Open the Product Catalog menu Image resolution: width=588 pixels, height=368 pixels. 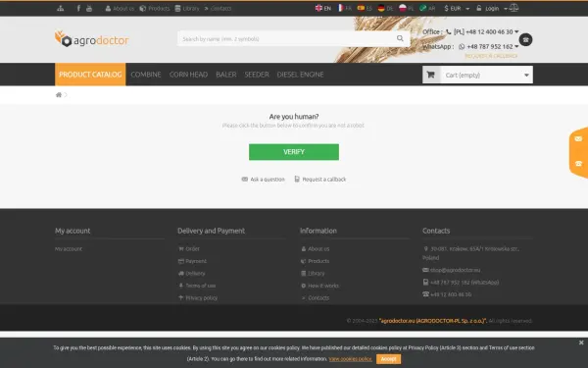pyautogui.click(x=90, y=75)
